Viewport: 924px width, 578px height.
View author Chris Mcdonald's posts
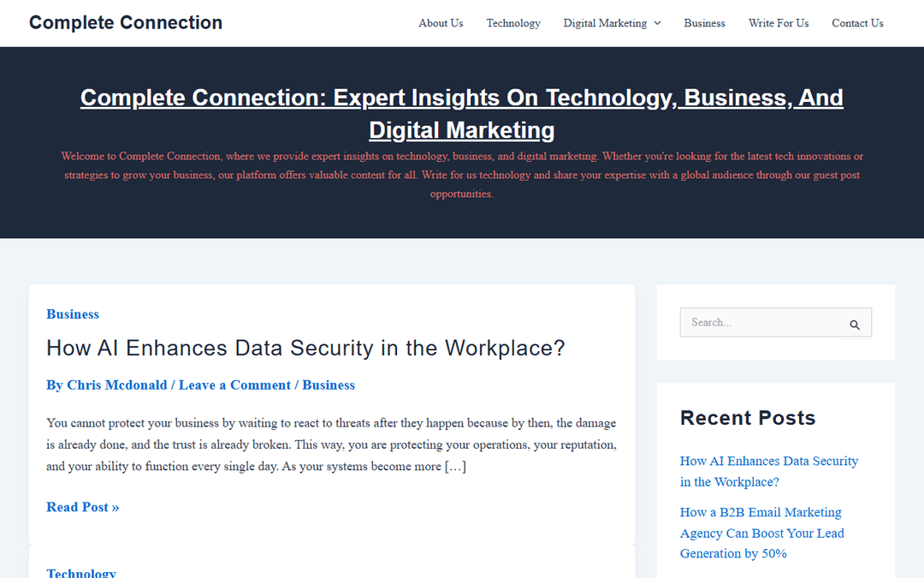(116, 385)
